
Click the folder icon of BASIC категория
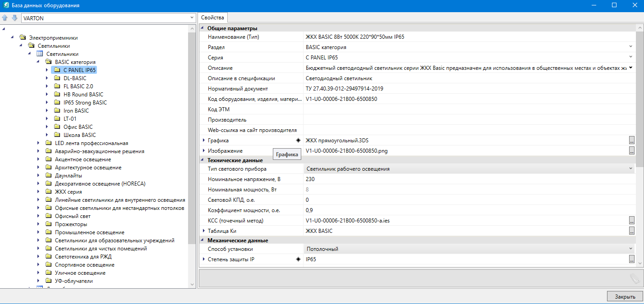click(x=49, y=62)
